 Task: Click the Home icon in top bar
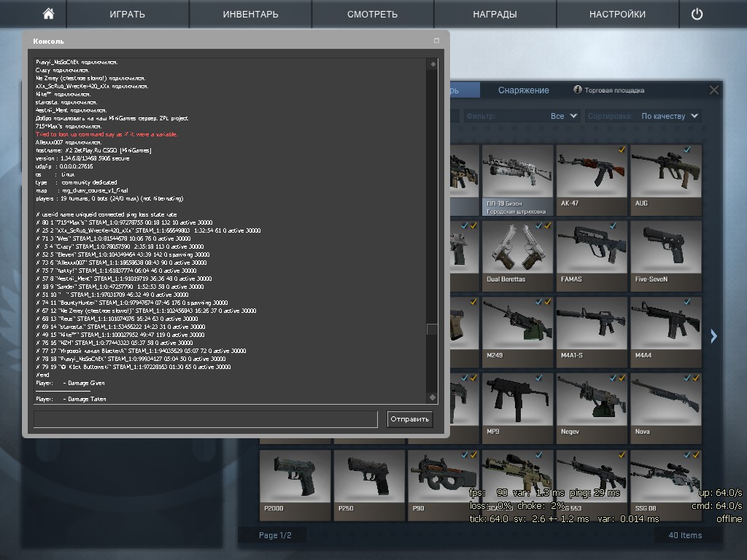tap(48, 14)
